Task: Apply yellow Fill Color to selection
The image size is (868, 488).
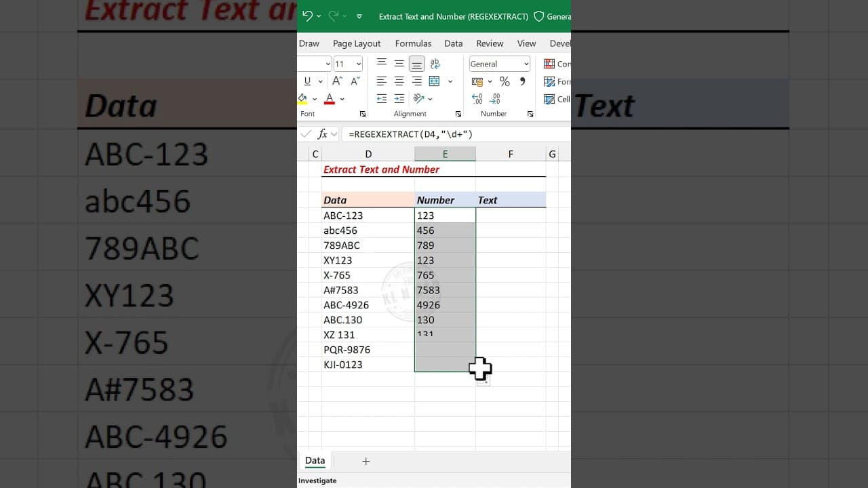Action: click(x=303, y=98)
